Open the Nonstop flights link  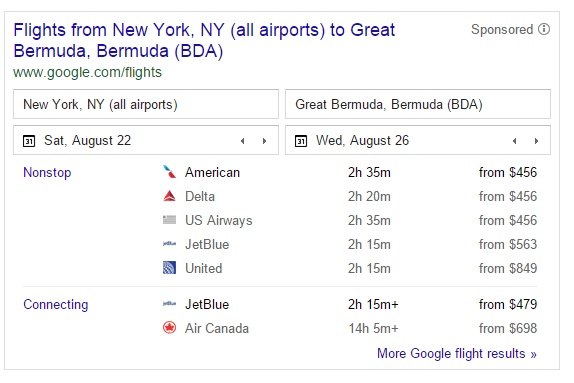47,172
